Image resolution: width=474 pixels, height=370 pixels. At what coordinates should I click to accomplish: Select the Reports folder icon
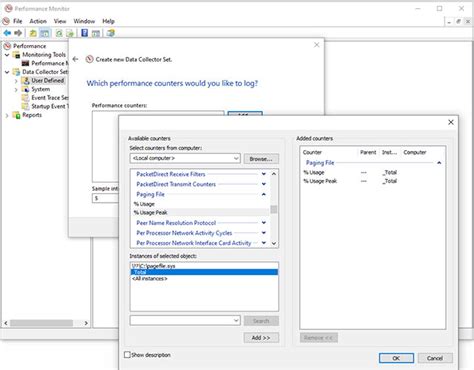pyautogui.click(x=16, y=115)
